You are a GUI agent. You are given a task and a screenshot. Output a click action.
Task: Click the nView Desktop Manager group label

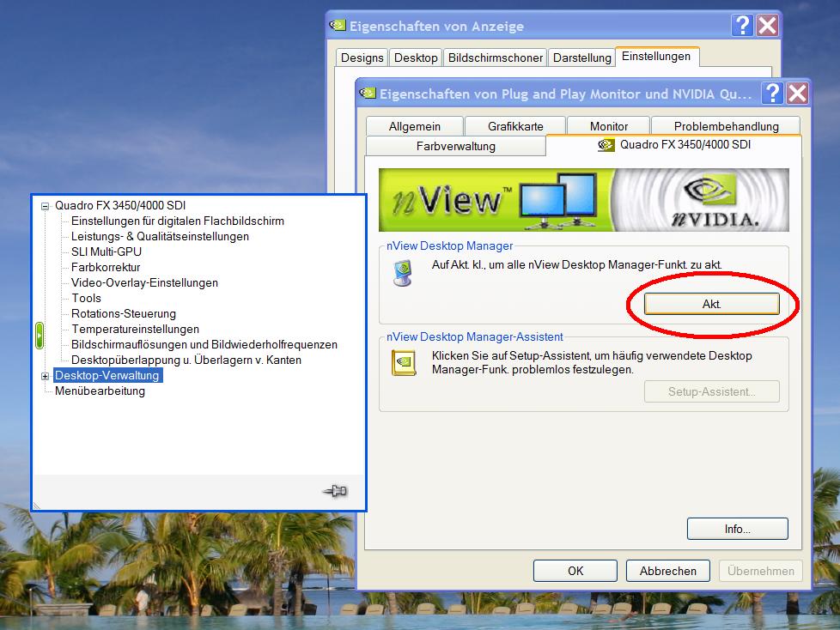pyautogui.click(x=449, y=245)
